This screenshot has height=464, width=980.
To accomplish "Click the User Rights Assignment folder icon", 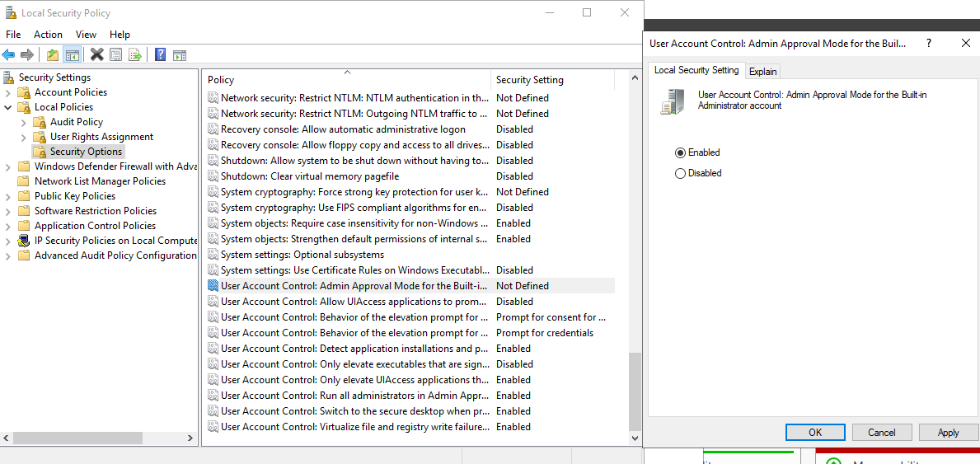I will 40,137.
